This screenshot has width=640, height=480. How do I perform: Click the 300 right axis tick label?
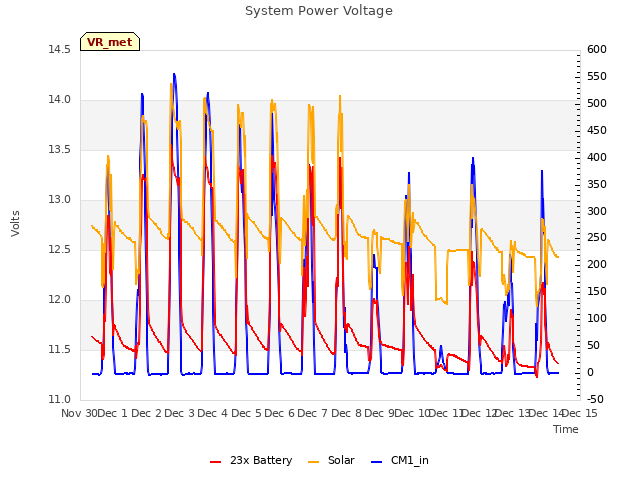(x=597, y=211)
